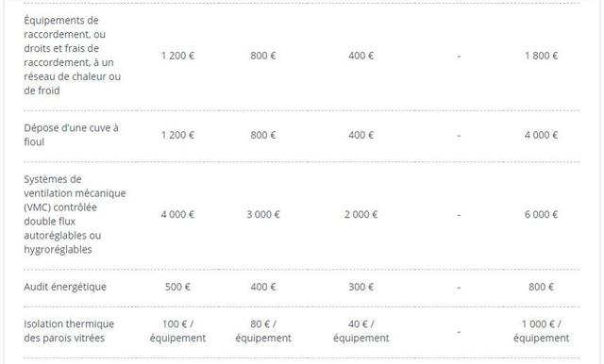604x364 pixels.
Task: Click the réseau de chaleur raccordement label
Action: (72, 56)
